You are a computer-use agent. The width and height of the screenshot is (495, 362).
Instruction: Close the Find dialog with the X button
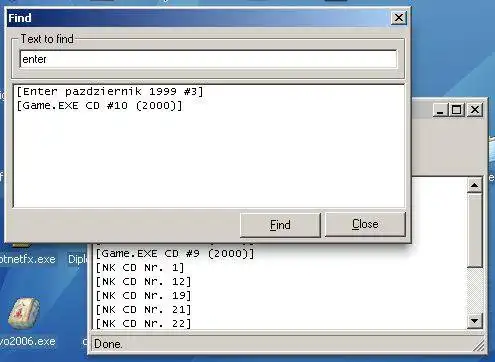point(399,18)
